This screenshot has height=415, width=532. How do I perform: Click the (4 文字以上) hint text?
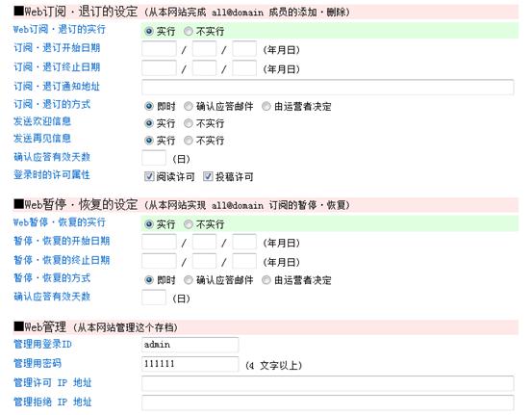coord(274,366)
